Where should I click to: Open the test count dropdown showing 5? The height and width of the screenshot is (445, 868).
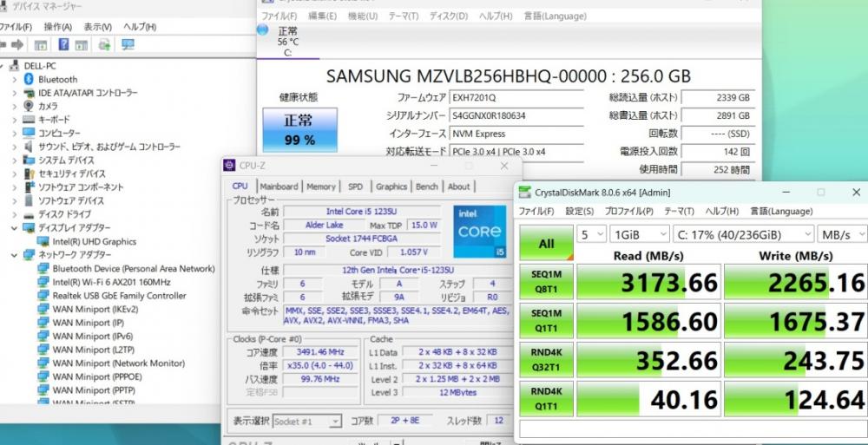point(592,234)
